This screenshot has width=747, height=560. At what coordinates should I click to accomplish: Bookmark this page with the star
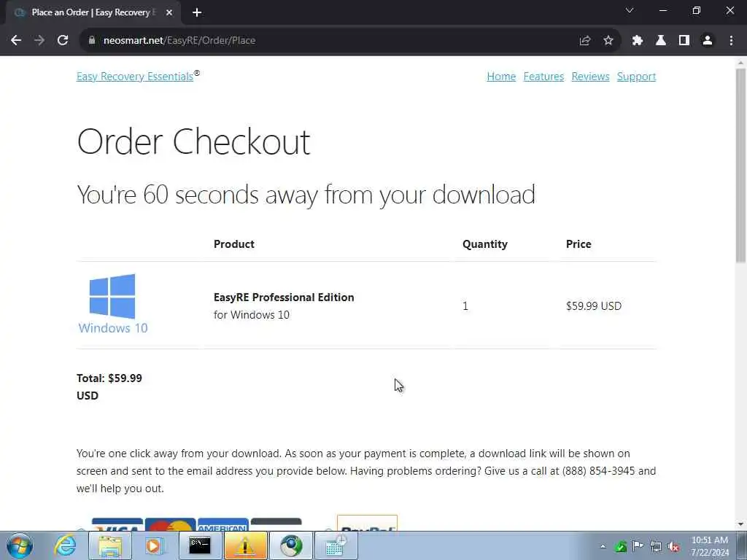coord(608,41)
